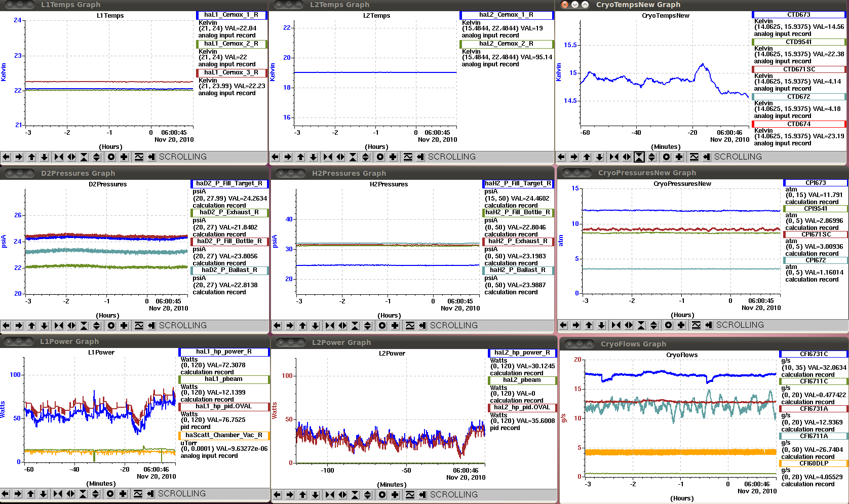Click the auto-scale wave icon in L1Power Graph

point(138,494)
